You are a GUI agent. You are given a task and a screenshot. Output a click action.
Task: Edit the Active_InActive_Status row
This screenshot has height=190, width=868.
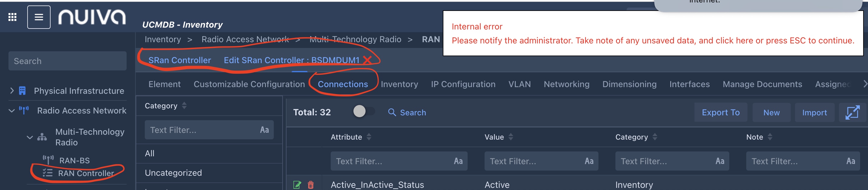click(x=297, y=185)
